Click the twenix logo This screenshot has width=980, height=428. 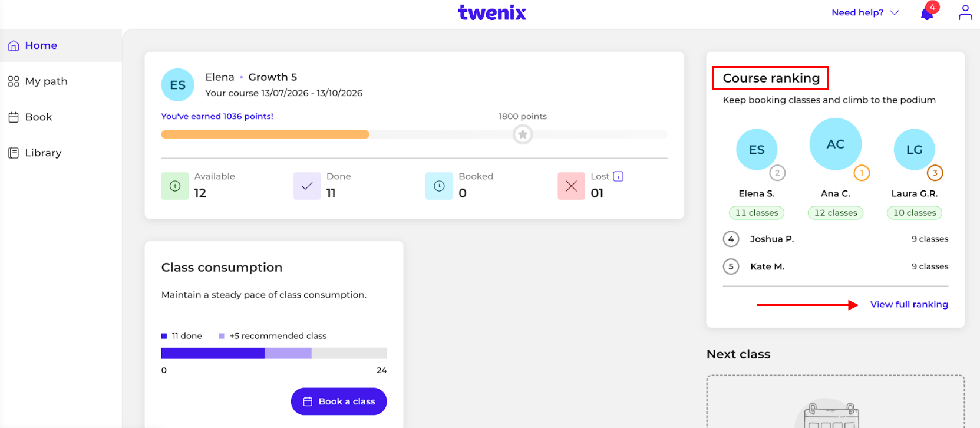pyautogui.click(x=492, y=12)
